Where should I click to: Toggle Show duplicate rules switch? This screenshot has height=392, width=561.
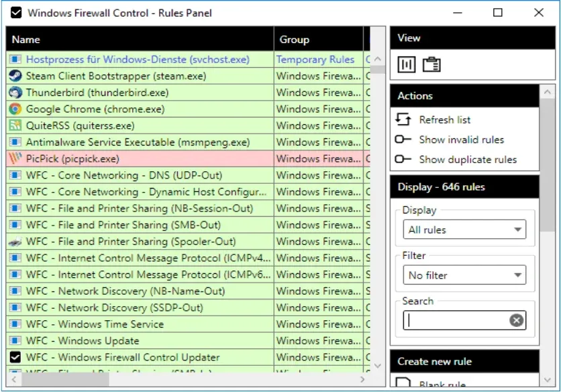403,158
